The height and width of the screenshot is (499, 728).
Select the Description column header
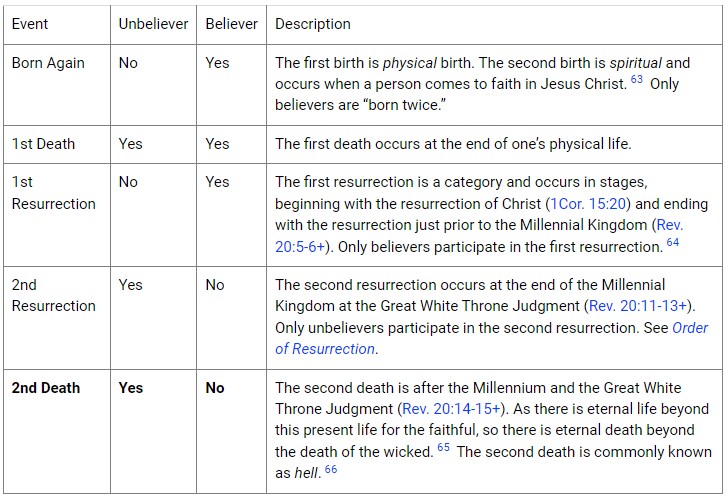tap(312, 24)
